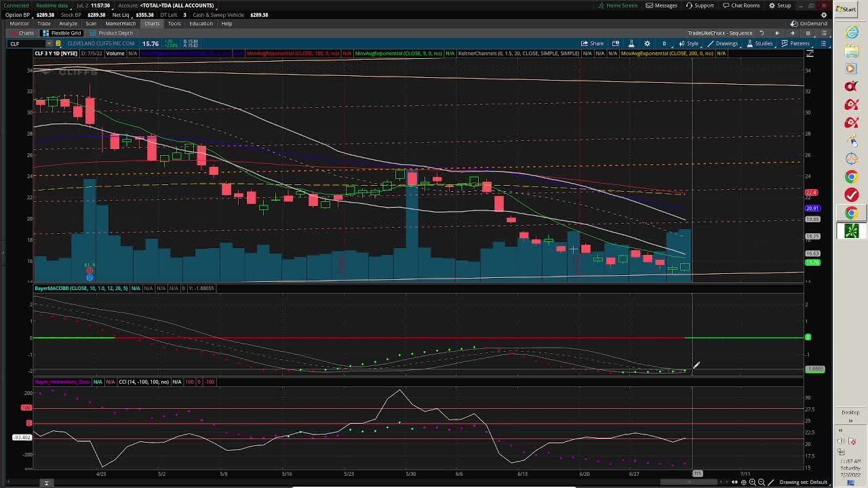Click the Volume study label

pyautogui.click(x=115, y=54)
